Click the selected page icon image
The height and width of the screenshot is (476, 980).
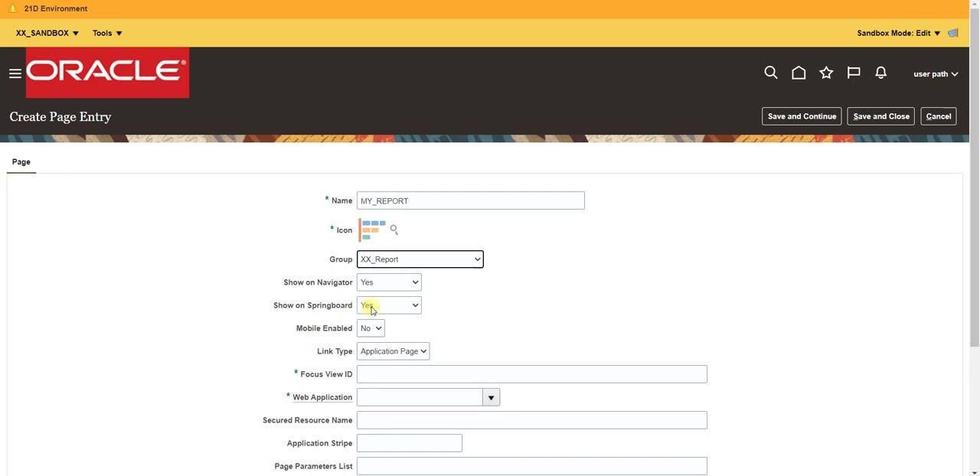(373, 230)
